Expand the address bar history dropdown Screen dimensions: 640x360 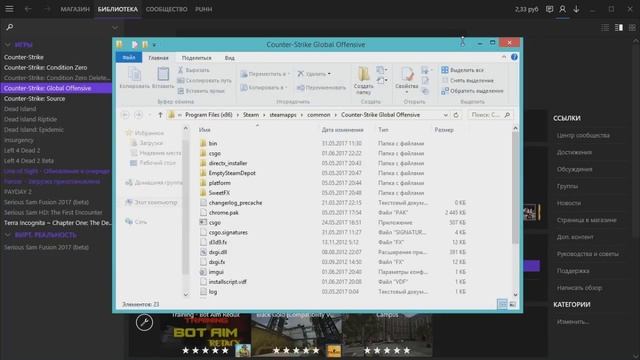445,115
